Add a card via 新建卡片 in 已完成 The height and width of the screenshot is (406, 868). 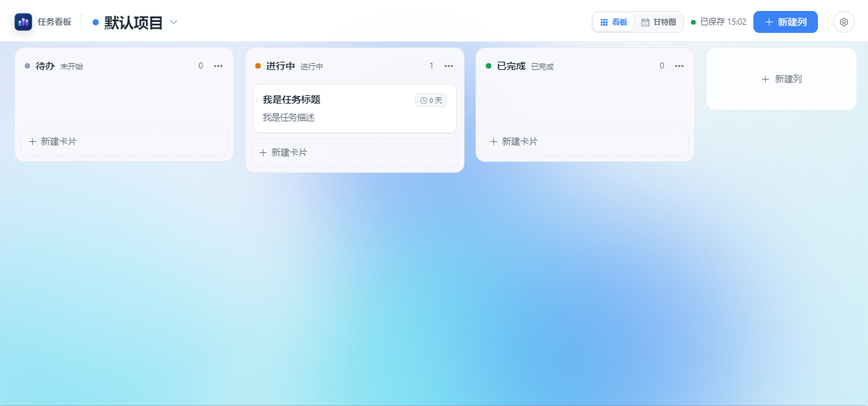click(x=585, y=141)
